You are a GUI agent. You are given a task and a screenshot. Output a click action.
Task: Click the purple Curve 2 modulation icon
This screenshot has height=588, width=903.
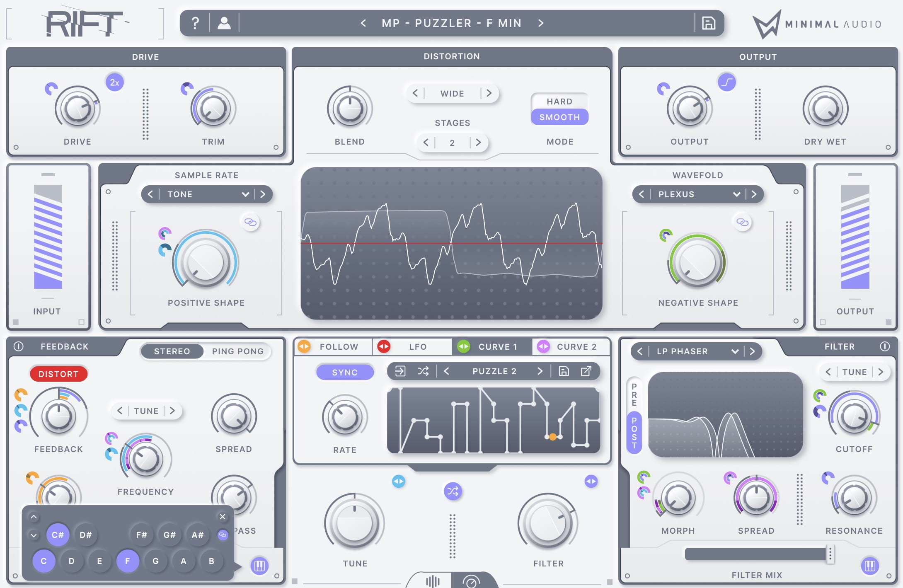543,346
